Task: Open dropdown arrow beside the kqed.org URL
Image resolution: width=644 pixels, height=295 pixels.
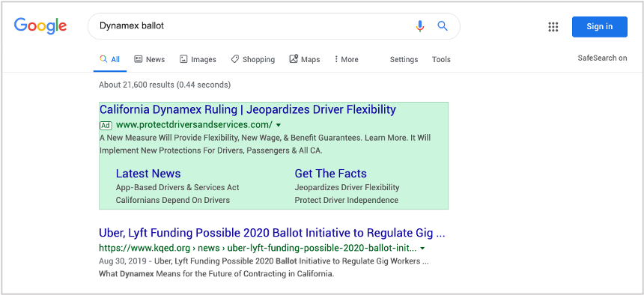Action: click(422, 249)
